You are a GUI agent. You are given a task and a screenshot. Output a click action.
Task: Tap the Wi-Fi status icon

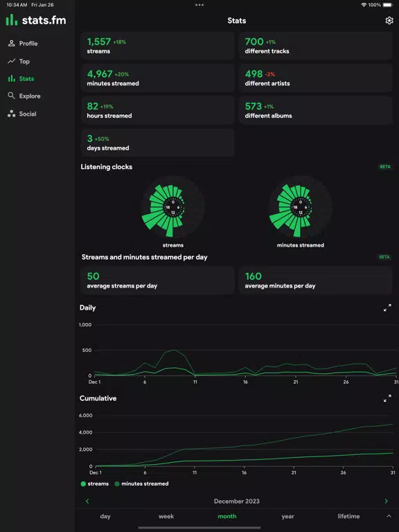pyautogui.click(x=364, y=5)
